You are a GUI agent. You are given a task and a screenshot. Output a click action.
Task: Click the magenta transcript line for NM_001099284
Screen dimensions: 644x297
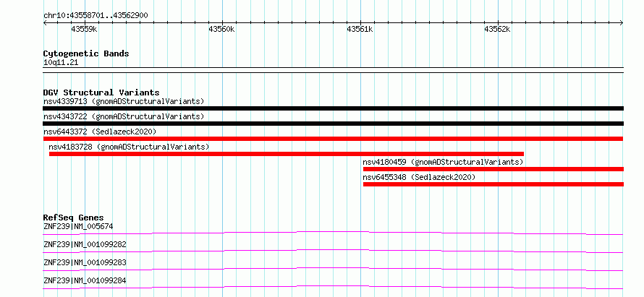click(x=333, y=287)
